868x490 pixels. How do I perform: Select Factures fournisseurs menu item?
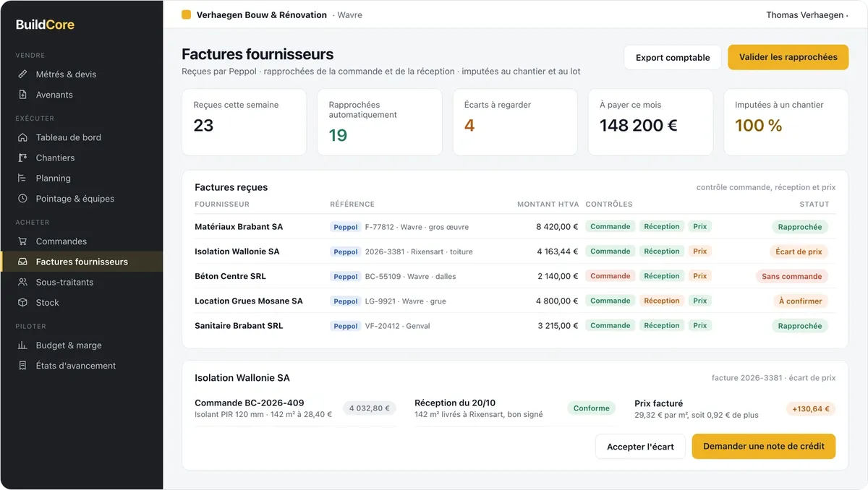81,262
